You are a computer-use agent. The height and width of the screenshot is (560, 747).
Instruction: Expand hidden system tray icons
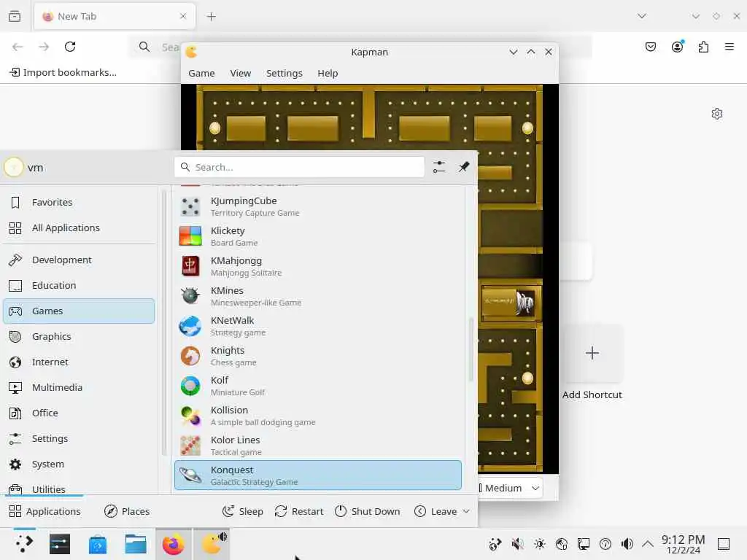[x=648, y=544]
